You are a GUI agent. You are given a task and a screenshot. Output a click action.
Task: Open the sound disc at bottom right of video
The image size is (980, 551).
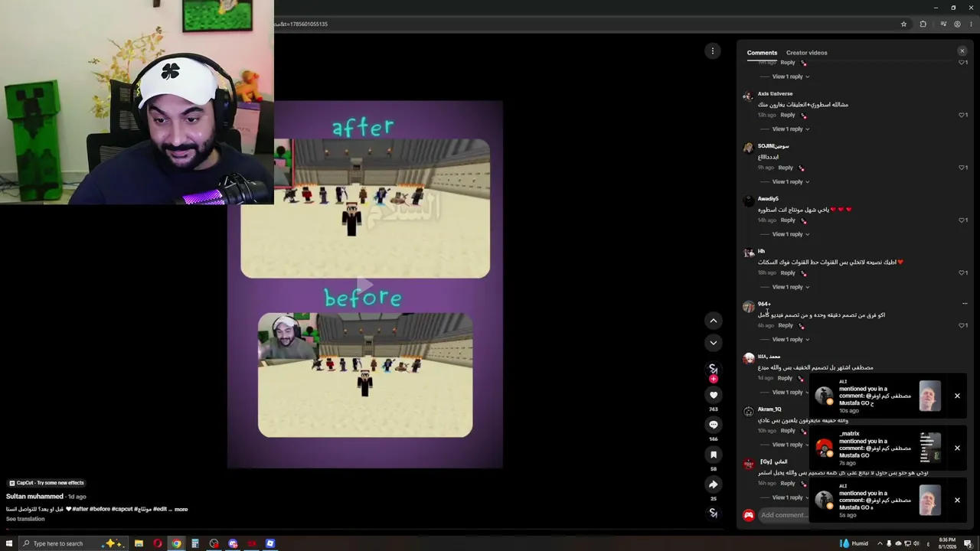(713, 513)
